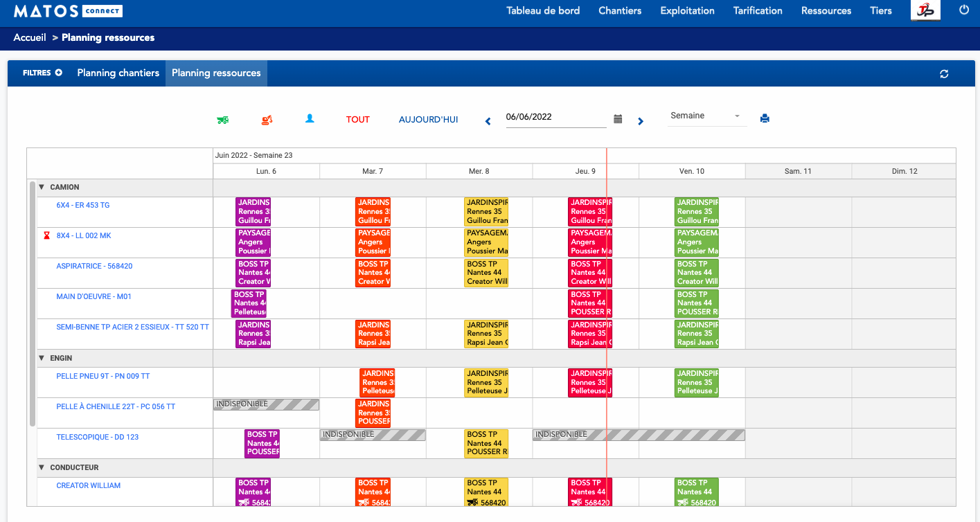Click the Sam. 11 day header
Screen dimensions: 980x522
[x=798, y=171]
